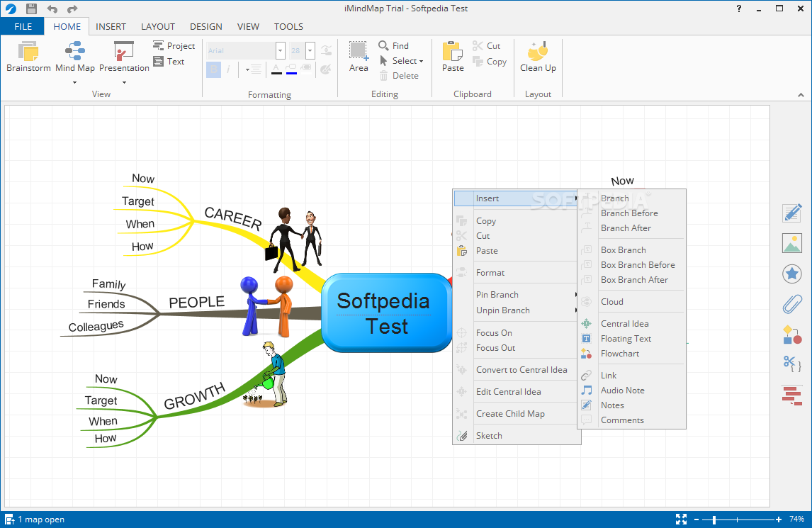Choose Focus On in context menu

coord(517,333)
